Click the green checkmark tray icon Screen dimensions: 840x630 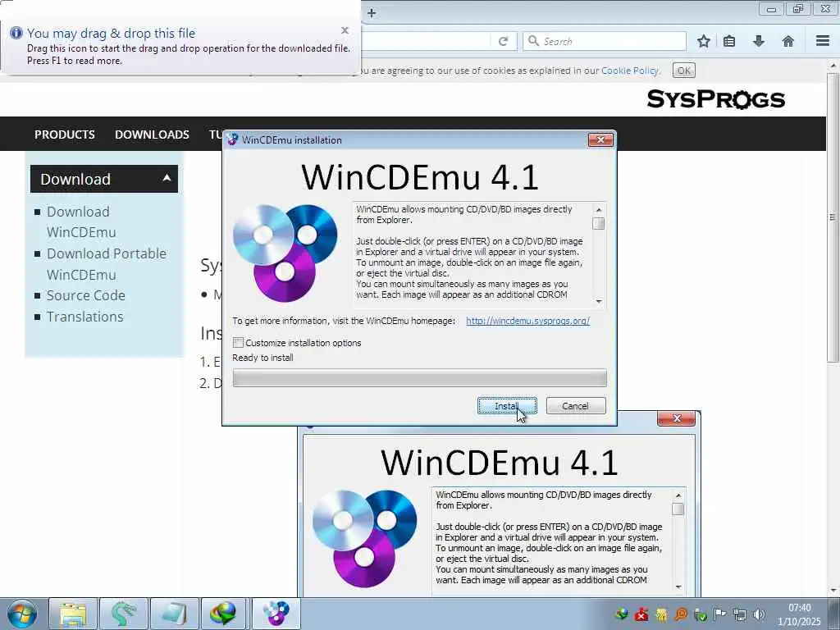tap(701, 614)
